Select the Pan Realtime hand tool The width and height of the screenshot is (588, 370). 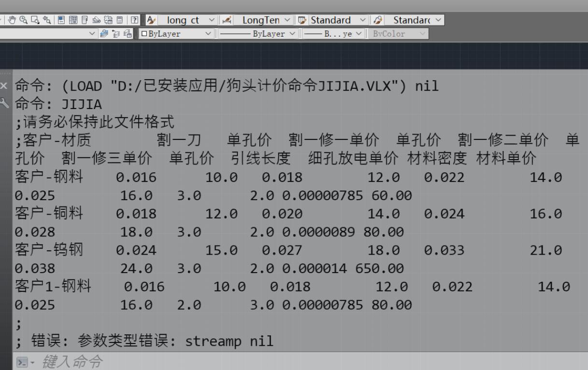click(12, 20)
